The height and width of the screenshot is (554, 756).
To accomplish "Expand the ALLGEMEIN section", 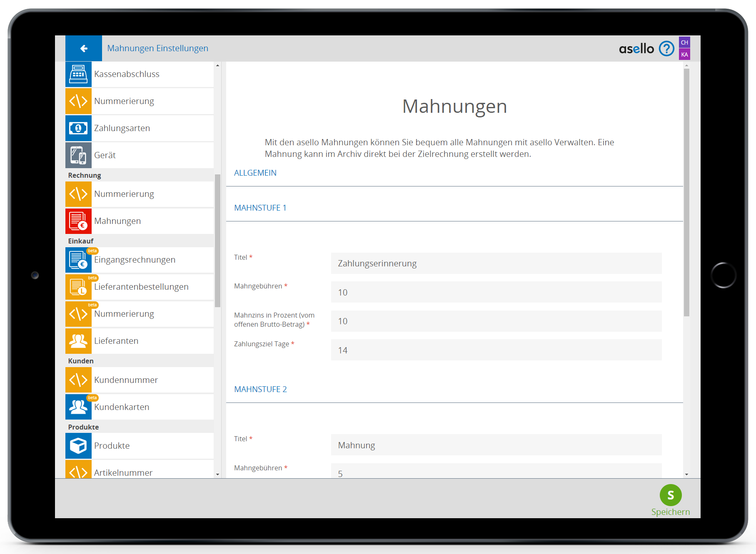I will coord(255,173).
